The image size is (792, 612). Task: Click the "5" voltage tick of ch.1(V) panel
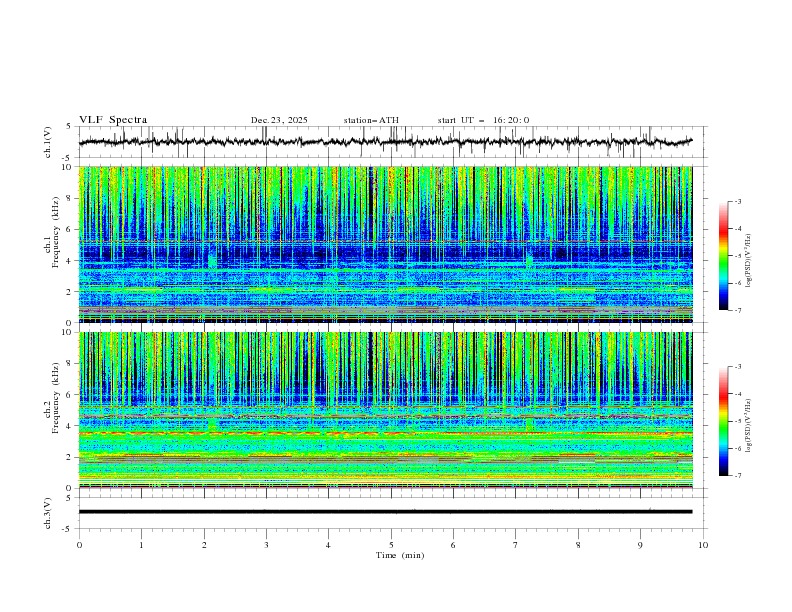click(70, 126)
